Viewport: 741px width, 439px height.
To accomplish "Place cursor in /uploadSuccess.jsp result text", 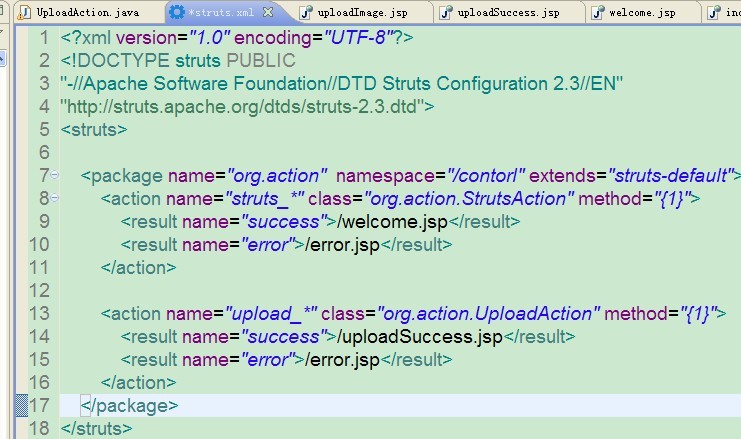I will (x=420, y=337).
